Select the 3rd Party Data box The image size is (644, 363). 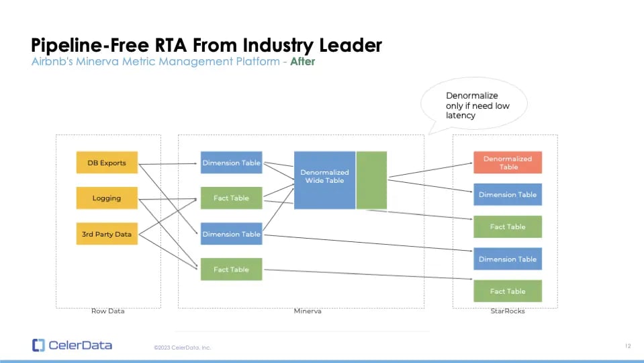107,234
